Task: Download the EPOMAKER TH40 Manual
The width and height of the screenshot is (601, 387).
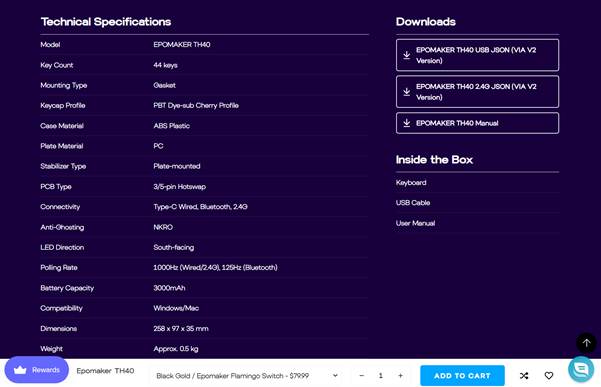Action: pyautogui.click(x=477, y=123)
